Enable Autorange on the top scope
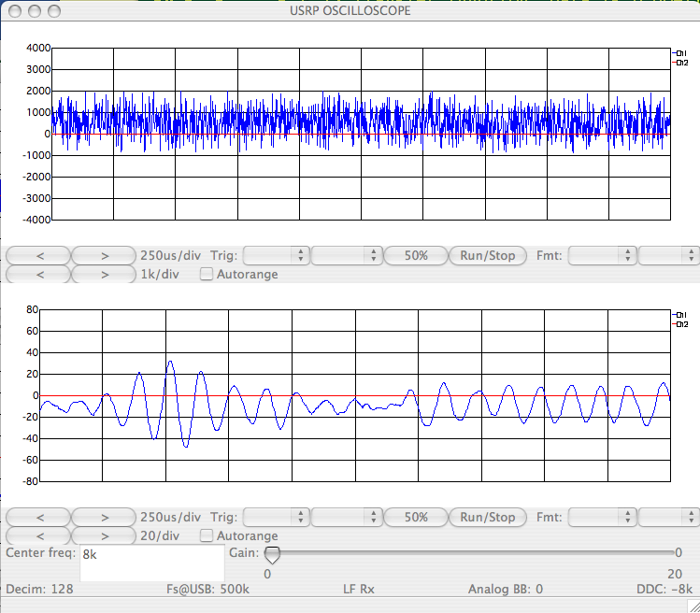 pyautogui.click(x=207, y=275)
